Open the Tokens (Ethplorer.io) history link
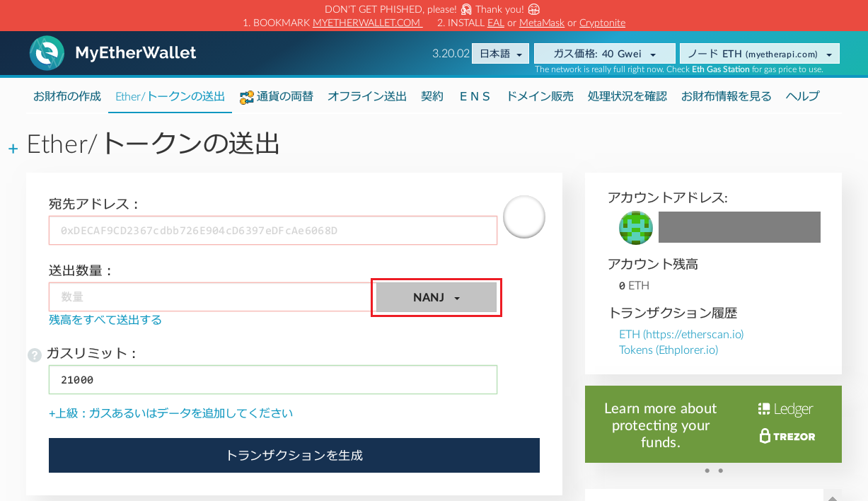 coord(669,350)
